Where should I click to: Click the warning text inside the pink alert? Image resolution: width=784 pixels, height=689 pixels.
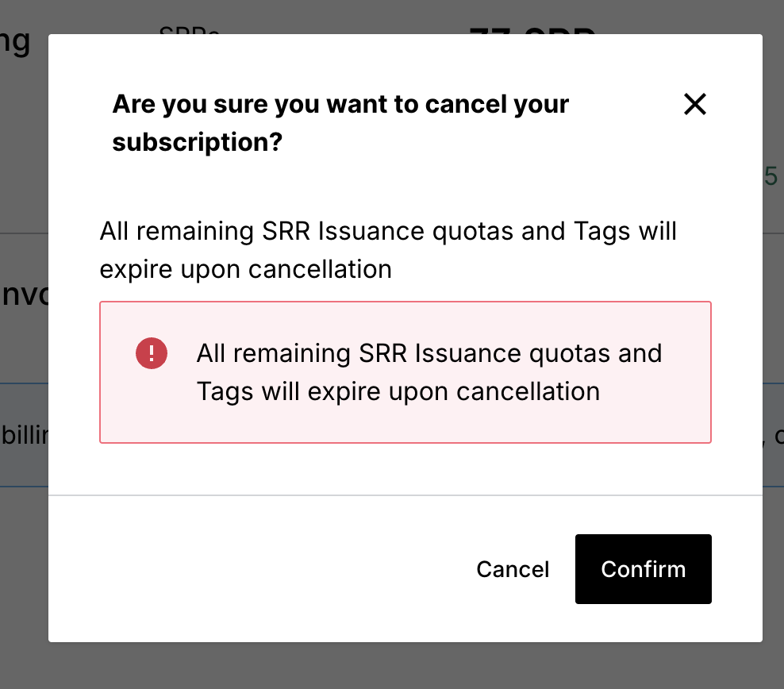pyautogui.click(x=429, y=372)
